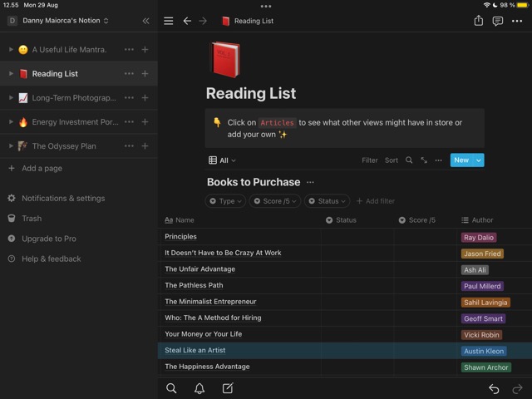The image size is (532, 399).
Task: Open the comments icon in top bar
Action: pyautogui.click(x=497, y=21)
